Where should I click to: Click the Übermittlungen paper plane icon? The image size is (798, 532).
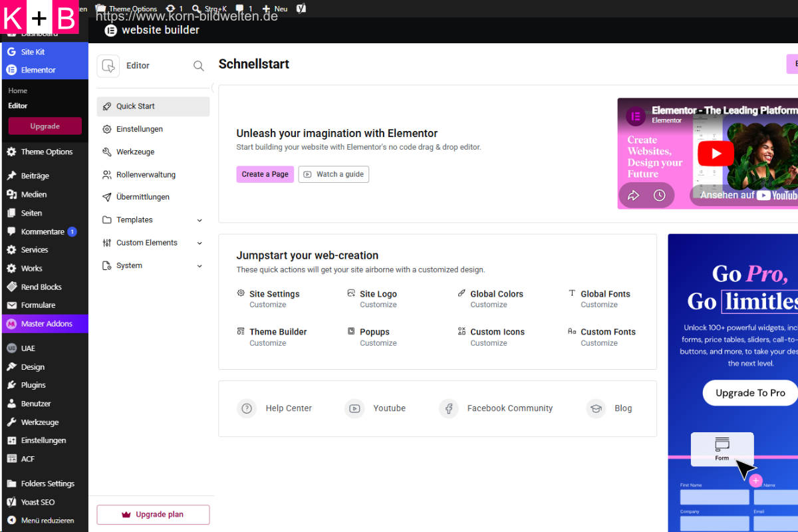pyautogui.click(x=107, y=198)
